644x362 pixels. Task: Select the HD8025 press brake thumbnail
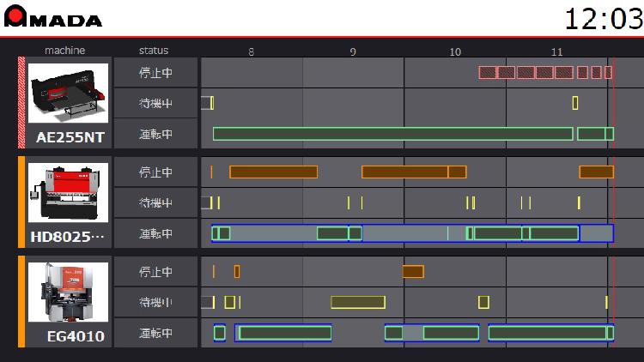pyautogui.click(x=68, y=192)
